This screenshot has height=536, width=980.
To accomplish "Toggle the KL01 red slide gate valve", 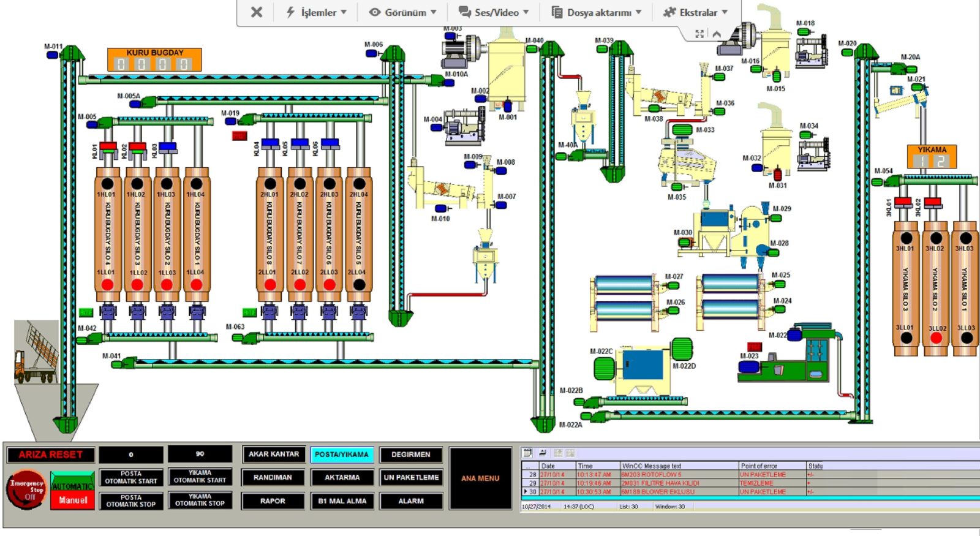I will (x=108, y=147).
